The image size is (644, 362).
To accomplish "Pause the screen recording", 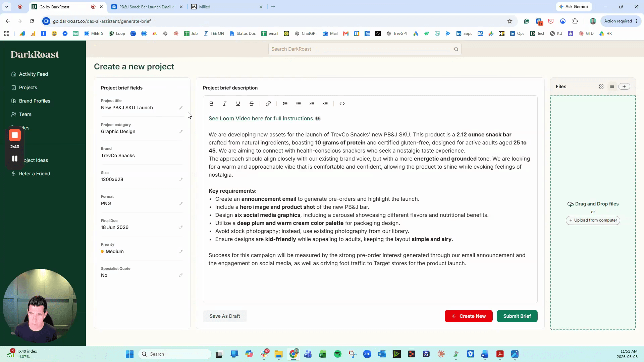I will [15, 159].
